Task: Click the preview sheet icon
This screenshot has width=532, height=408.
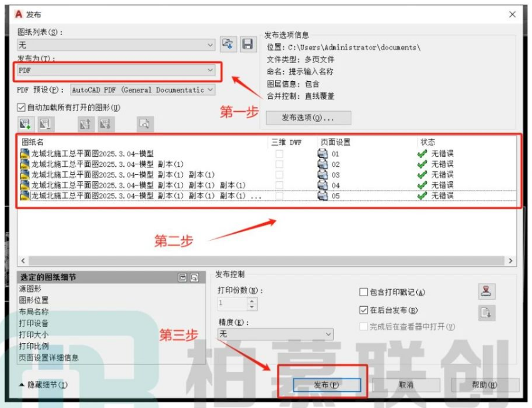Action: [145, 124]
